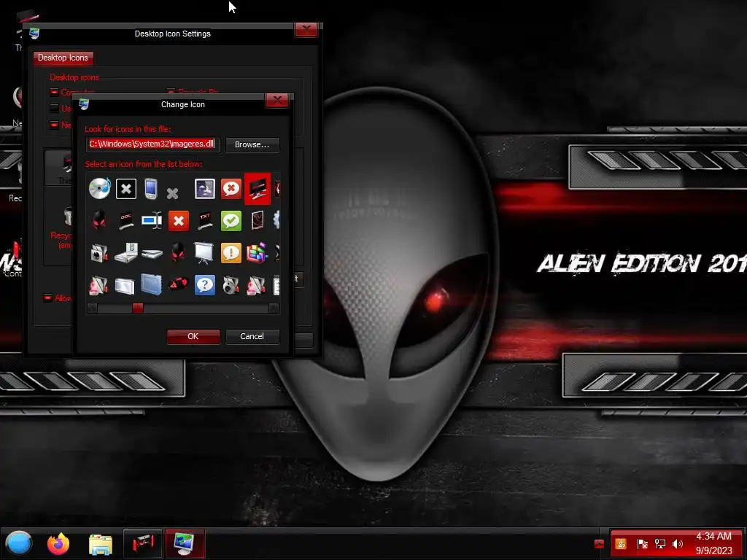Open the Start orb on taskbar
747x560 pixels.
(x=18, y=543)
